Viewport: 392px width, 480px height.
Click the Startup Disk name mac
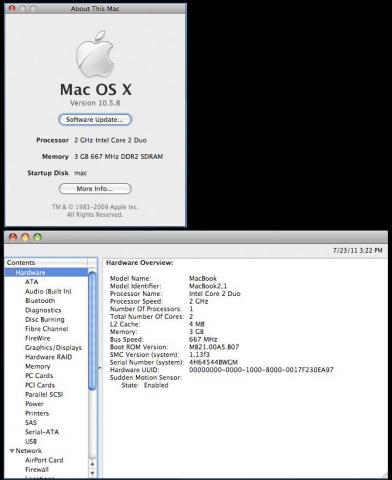[x=80, y=173]
